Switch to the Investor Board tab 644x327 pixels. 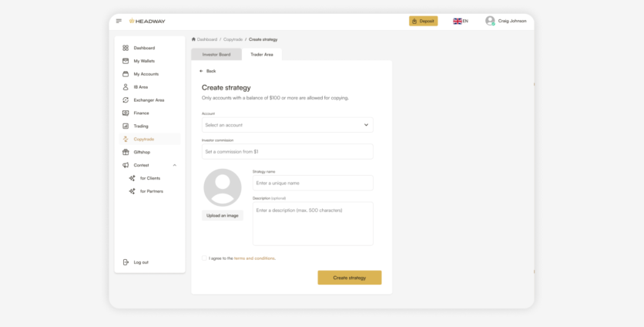216,54
